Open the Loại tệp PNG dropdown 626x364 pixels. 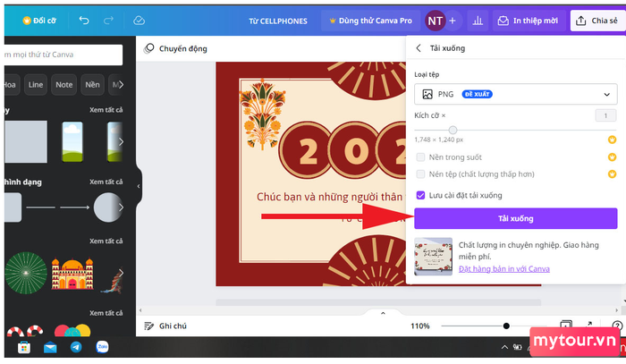coord(515,94)
